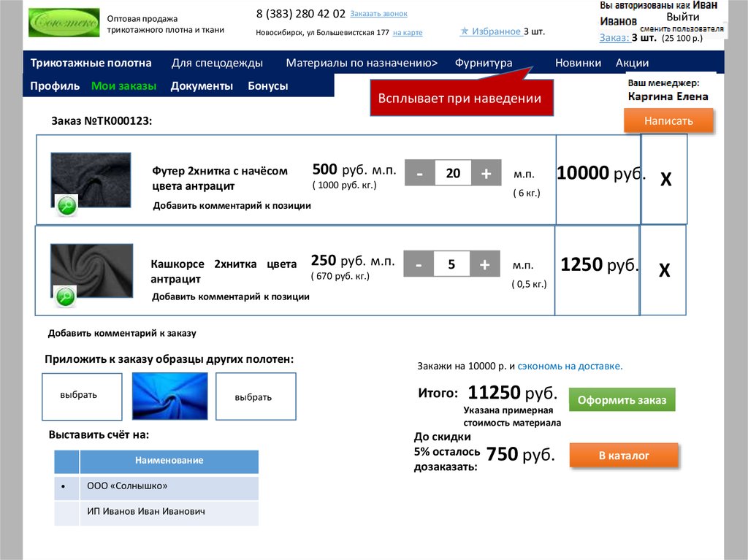Viewport: 748px width, 560px height.
Task: Switch to Документы tab
Action: (x=202, y=86)
